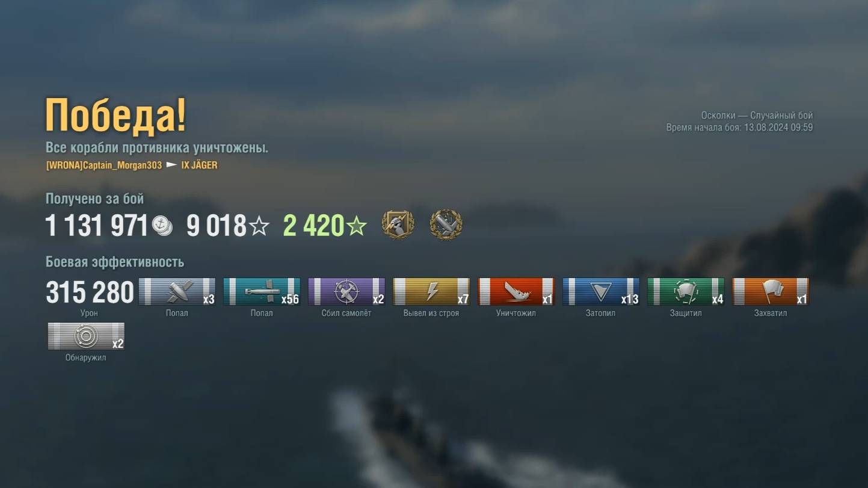Click the gray Обнаружил ribbon x2
The image size is (868, 488).
pyautogui.click(x=86, y=336)
